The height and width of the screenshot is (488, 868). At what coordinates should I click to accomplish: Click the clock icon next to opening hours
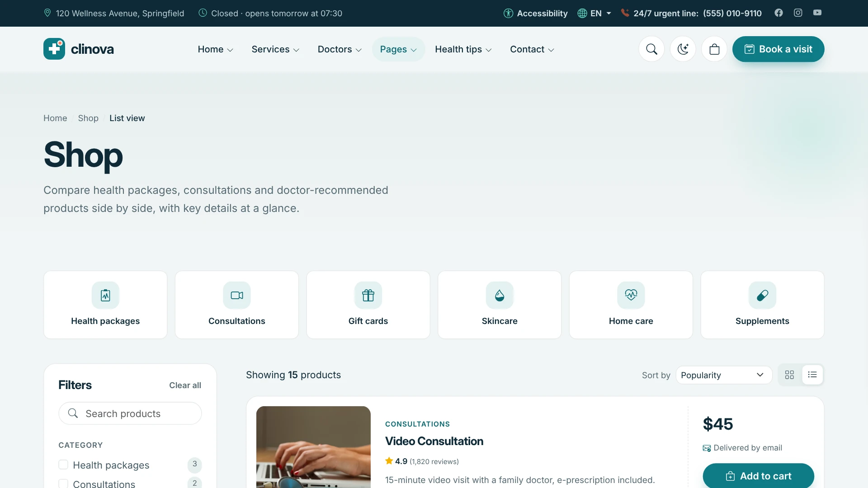[x=203, y=13]
